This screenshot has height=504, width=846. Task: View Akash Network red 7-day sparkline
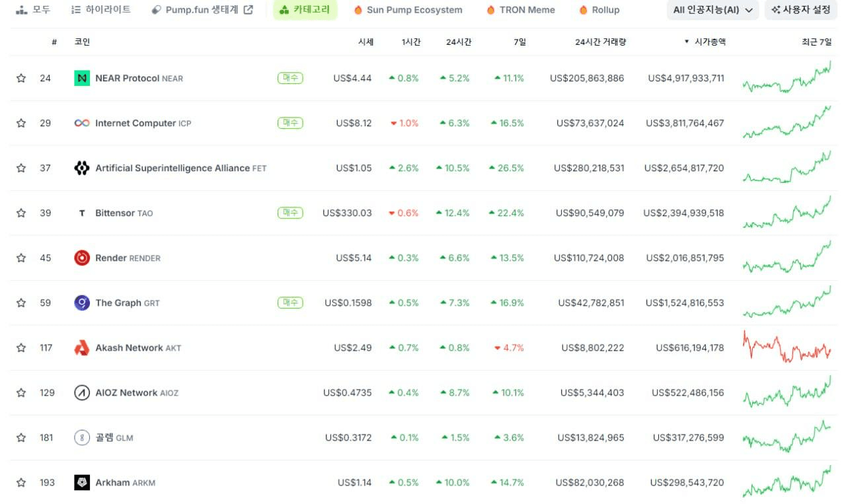(x=787, y=347)
